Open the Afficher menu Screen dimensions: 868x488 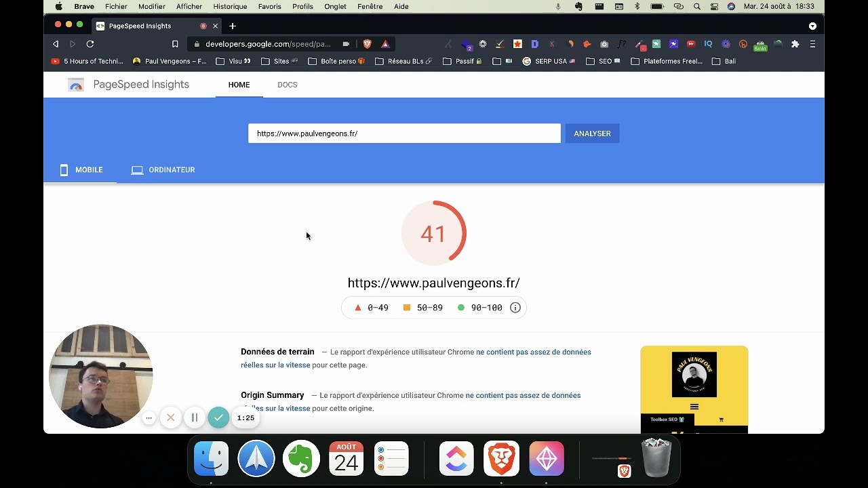(x=189, y=6)
